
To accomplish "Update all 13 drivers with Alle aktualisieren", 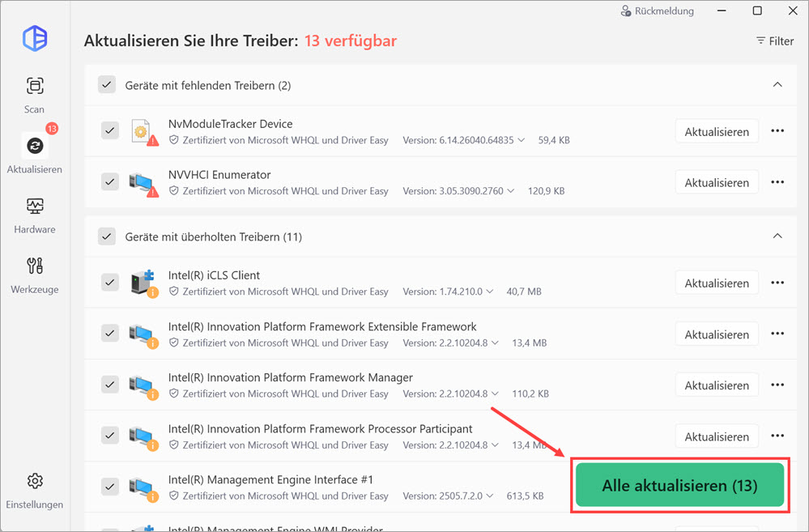I will click(679, 485).
